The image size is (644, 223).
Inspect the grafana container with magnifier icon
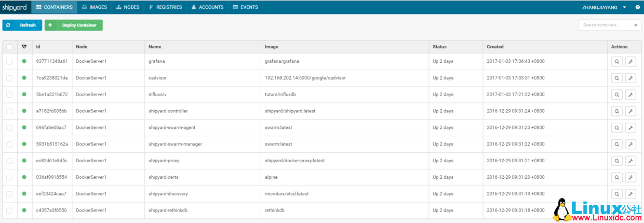(x=616, y=61)
